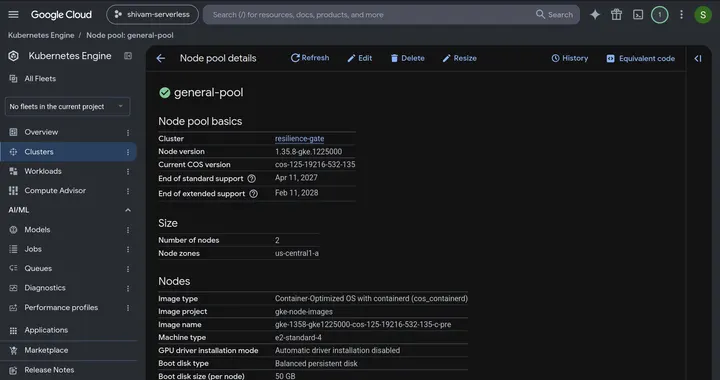Image resolution: width=720 pixels, height=380 pixels.
Task: Click the Resize toolbar button
Action: pyautogui.click(x=460, y=58)
